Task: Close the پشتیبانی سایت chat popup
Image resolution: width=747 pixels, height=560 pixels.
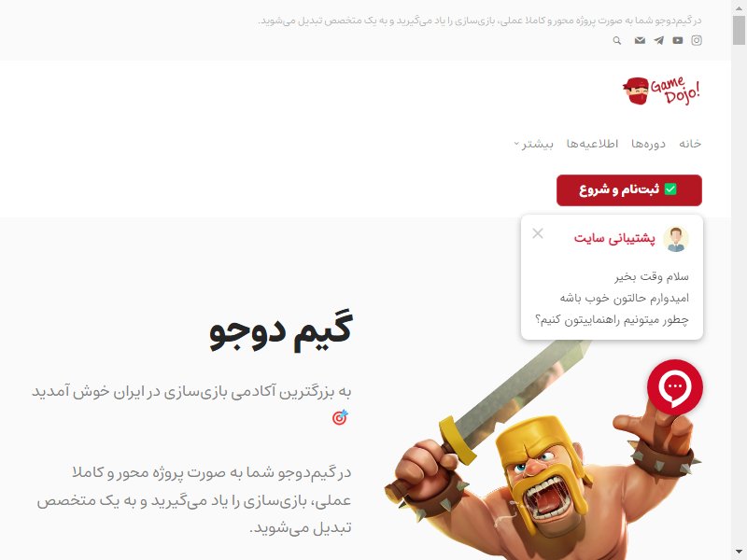Action: click(538, 233)
